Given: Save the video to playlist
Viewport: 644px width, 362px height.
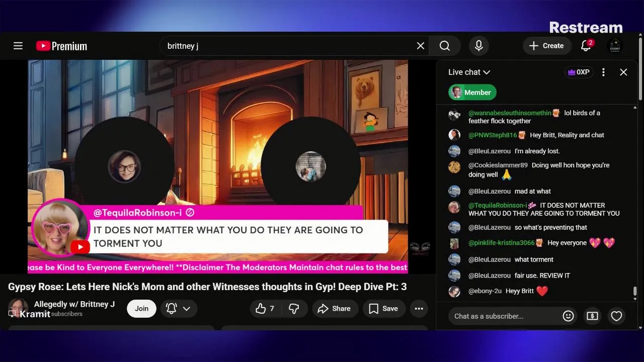Looking at the screenshot, I should coord(384,309).
